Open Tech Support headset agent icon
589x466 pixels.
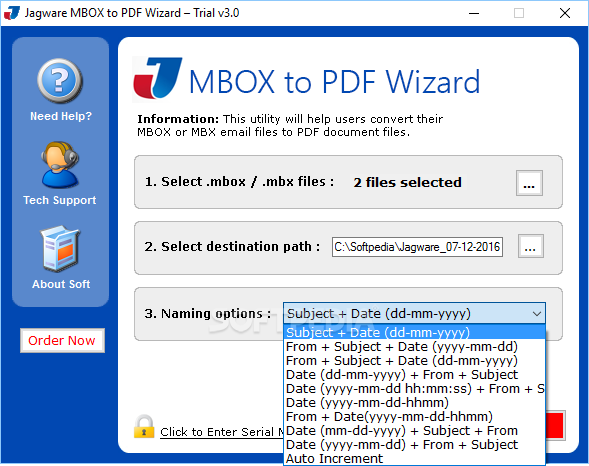(x=60, y=164)
